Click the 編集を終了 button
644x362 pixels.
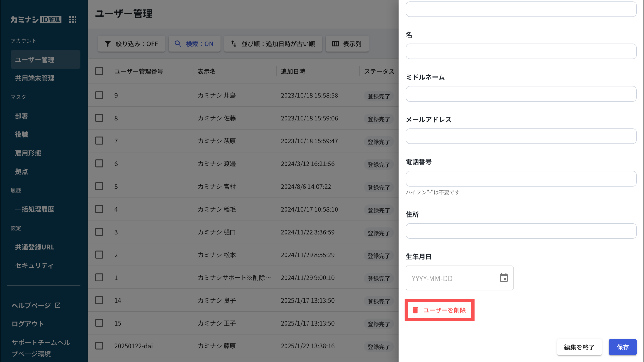coord(579,347)
